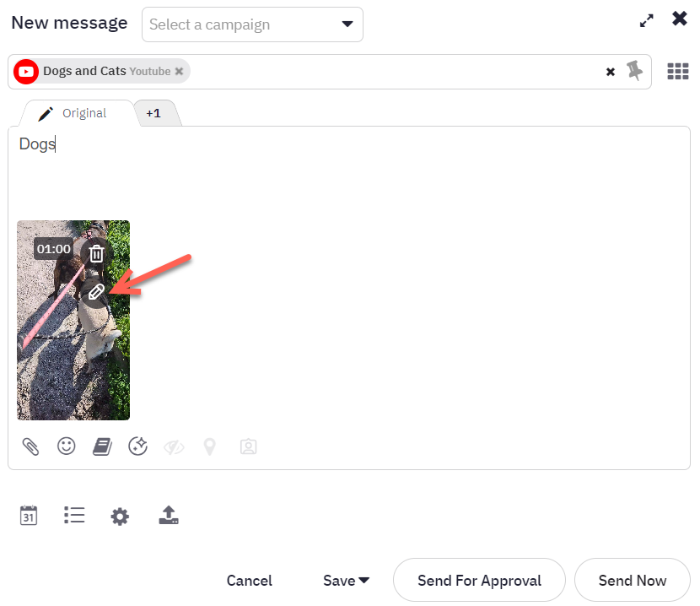Open the schedule calendar icon

pos(29,516)
